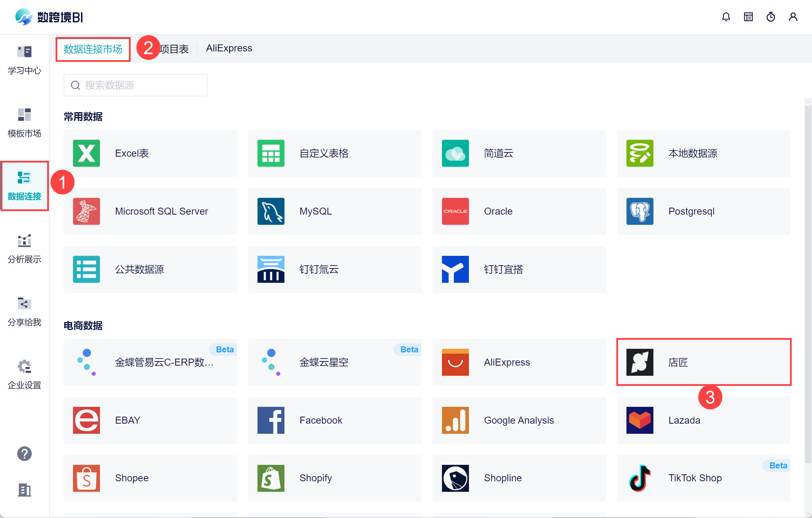Viewport: 812px width, 518px height.
Task: Open the table list icon in header
Action: (748, 17)
